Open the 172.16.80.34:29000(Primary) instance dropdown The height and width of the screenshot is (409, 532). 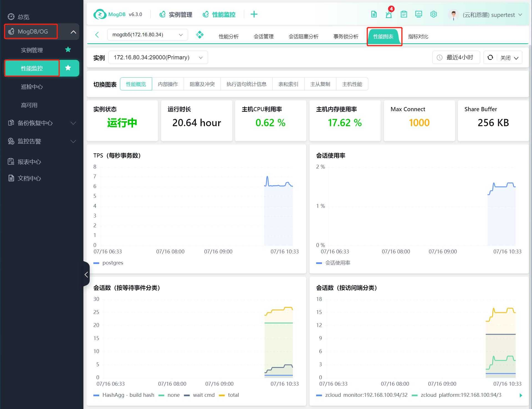coord(158,57)
